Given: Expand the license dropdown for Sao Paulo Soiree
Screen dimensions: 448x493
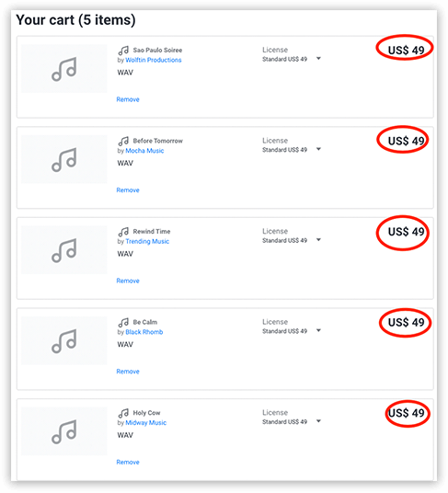Looking at the screenshot, I should coord(318,59).
